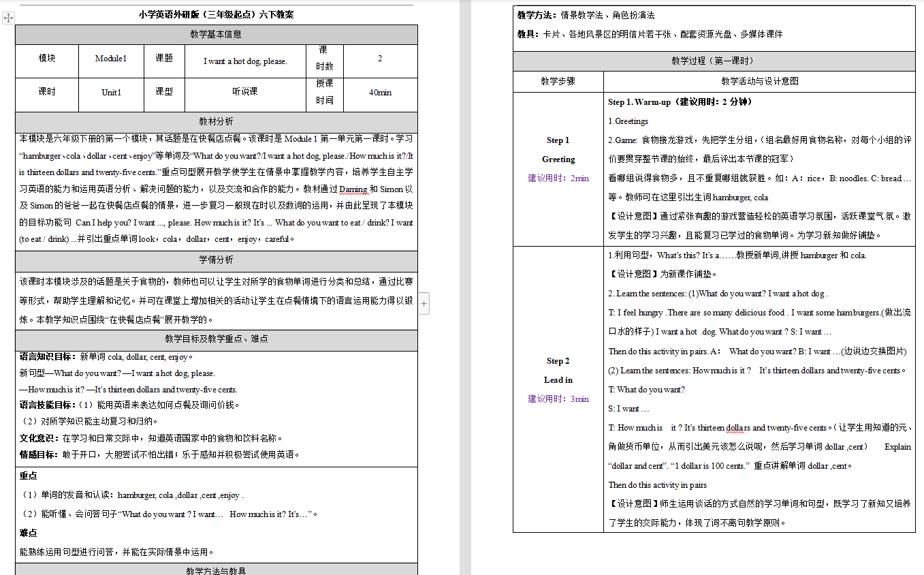Click the bold label 文化意识：
This screenshot has width=924, height=575.
click(x=40, y=438)
